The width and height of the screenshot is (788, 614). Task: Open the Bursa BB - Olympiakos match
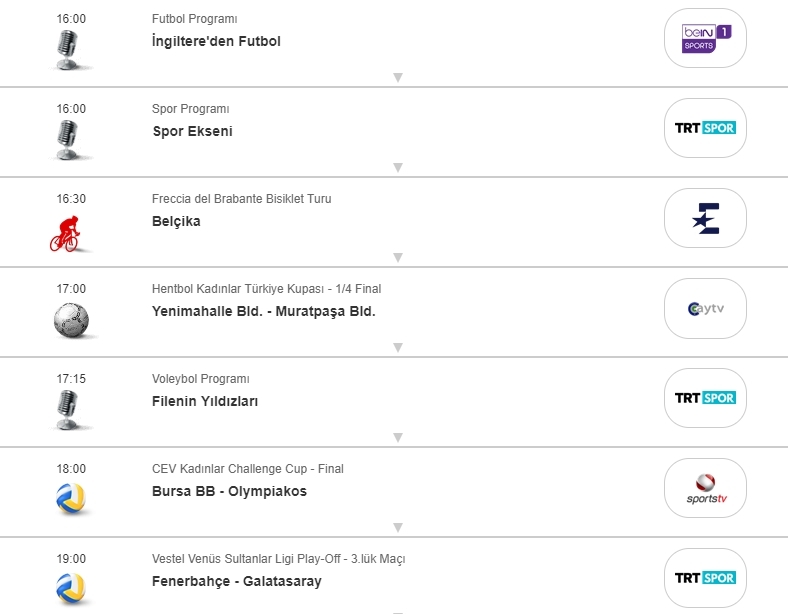(x=229, y=491)
